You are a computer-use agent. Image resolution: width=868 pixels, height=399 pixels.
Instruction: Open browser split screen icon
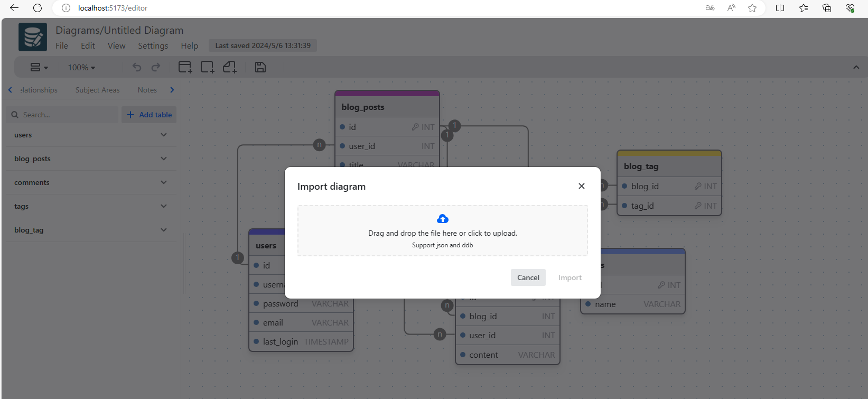780,8
